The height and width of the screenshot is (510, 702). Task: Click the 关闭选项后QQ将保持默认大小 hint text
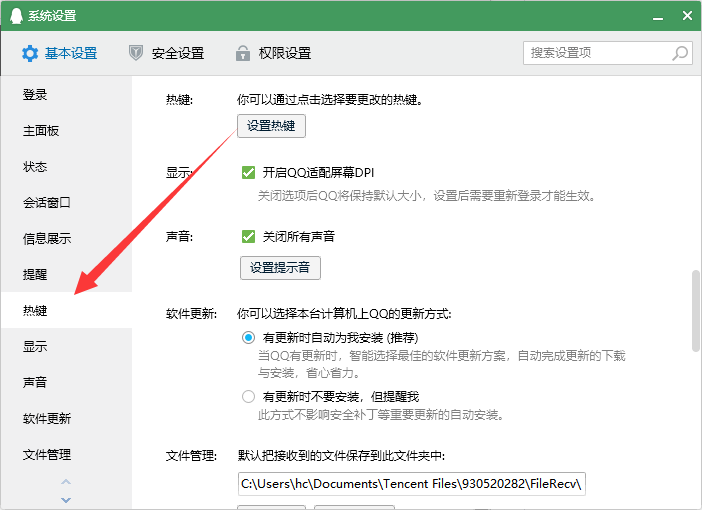pyautogui.click(x=427, y=196)
